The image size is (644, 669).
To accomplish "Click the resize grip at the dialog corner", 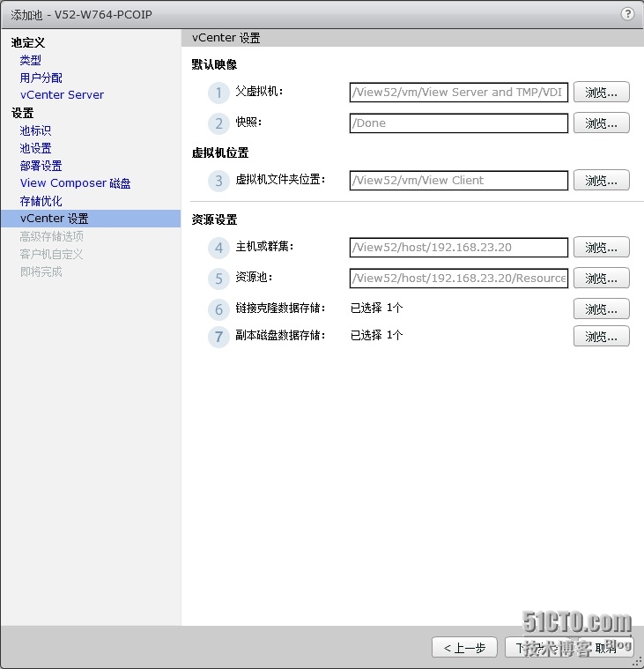I will coord(639,663).
